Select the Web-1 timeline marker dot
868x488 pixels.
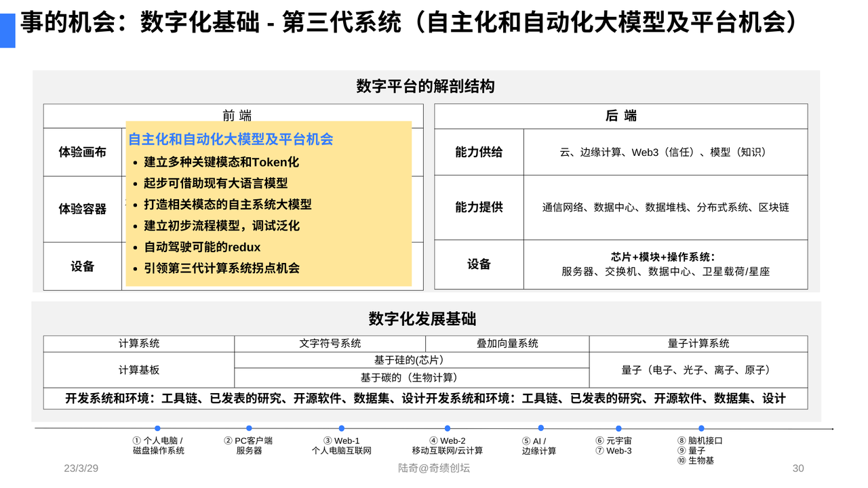[x=341, y=428]
